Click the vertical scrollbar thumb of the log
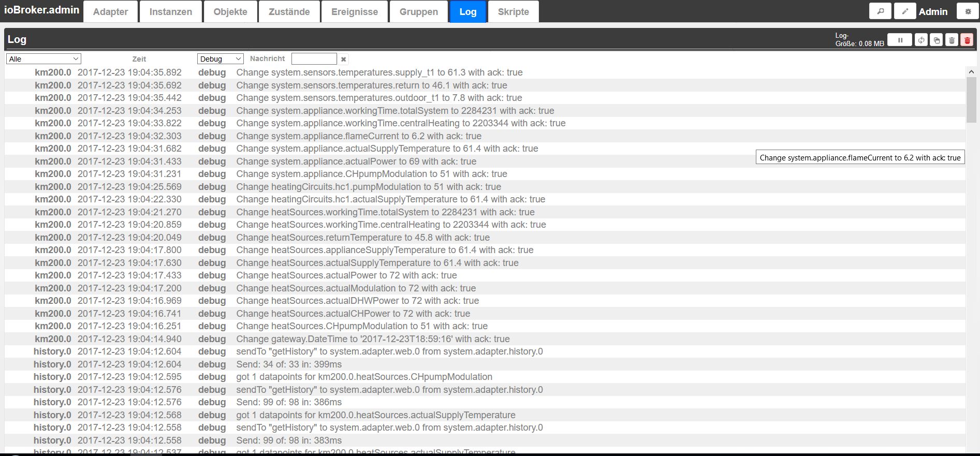 (x=971, y=100)
